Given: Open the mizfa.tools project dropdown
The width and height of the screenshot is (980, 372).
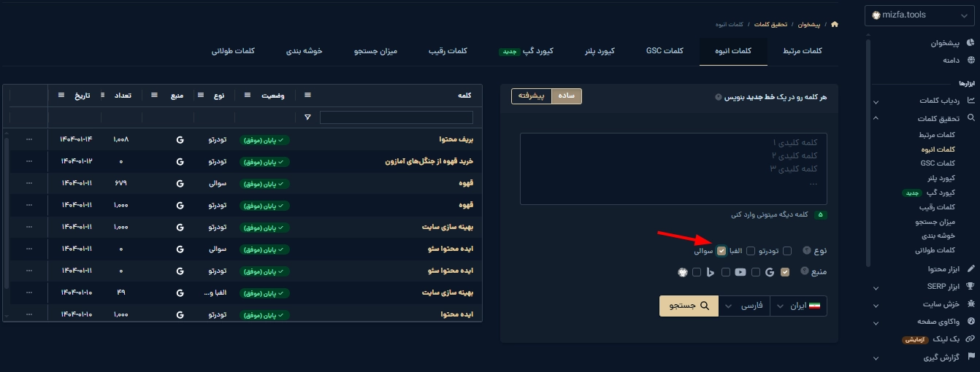Looking at the screenshot, I should point(920,15).
